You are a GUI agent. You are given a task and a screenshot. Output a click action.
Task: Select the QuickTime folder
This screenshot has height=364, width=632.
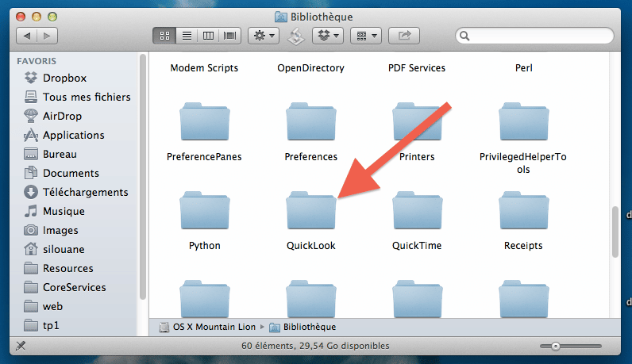click(417, 212)
